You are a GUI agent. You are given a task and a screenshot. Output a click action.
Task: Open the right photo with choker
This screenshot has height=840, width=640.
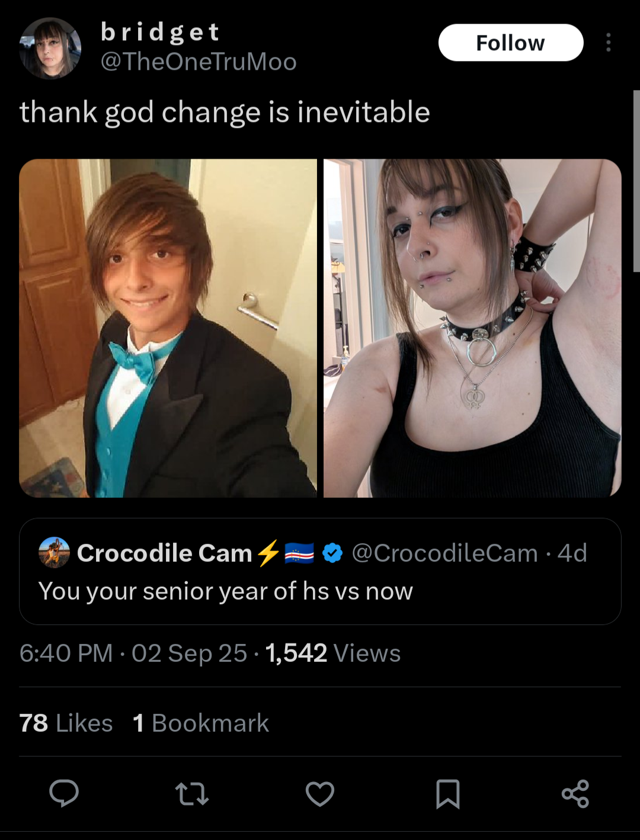pyautogui.click(x=472, y=328)
